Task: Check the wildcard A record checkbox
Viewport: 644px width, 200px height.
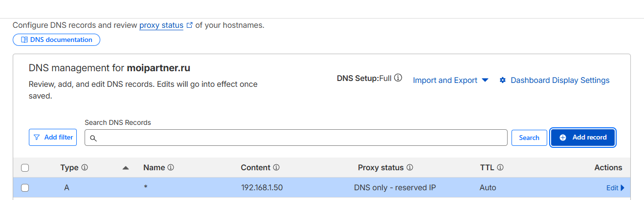Action: point(25,188)
